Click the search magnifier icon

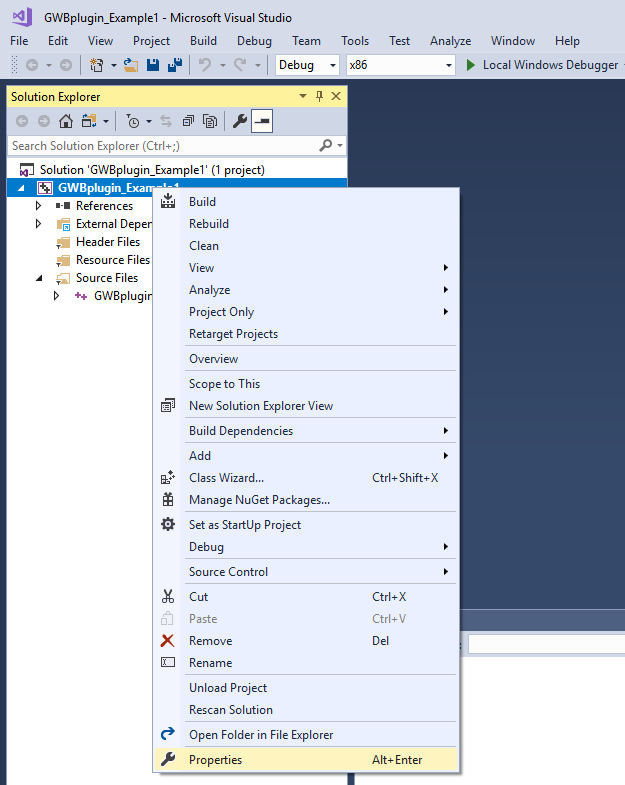coord(326,146)
